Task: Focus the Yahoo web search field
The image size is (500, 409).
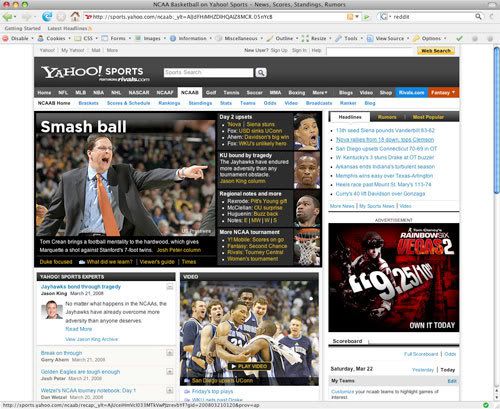Action: pyautogui.click(x=369, y=51)
